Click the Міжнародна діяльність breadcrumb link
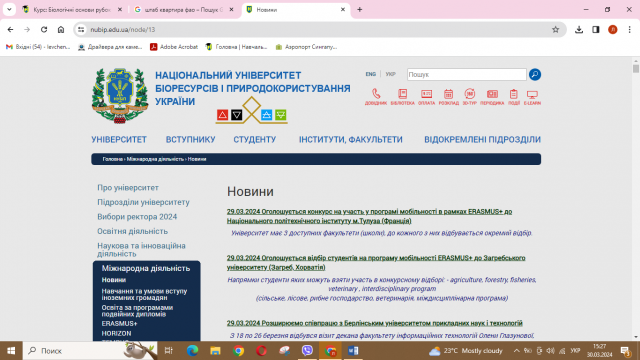Viewport: 640px width, 360px height. pos(155,159)
